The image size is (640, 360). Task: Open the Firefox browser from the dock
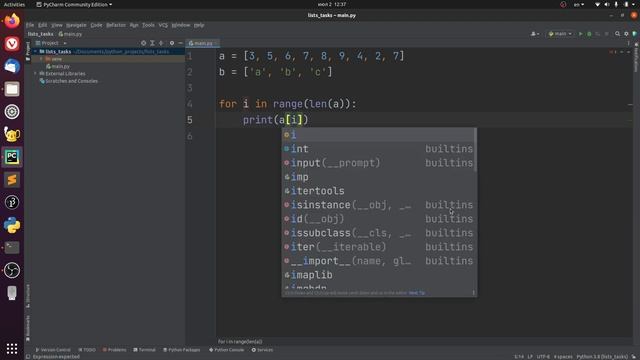12,20
